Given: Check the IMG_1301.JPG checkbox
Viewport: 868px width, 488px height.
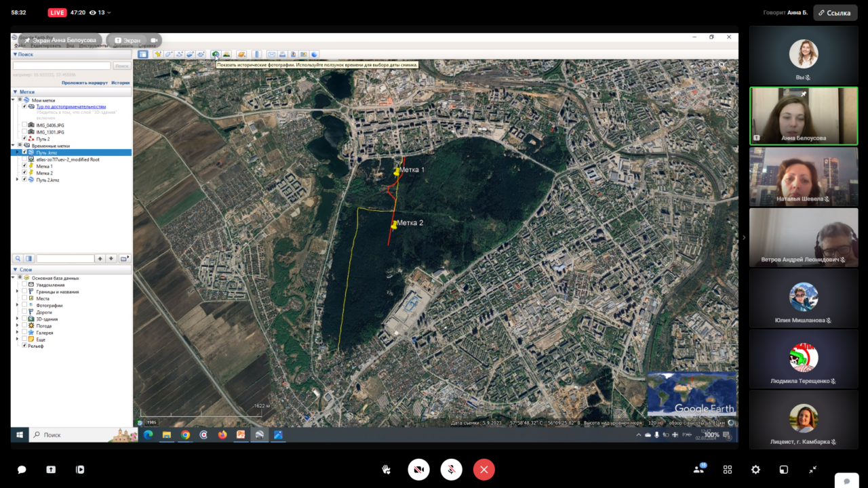Looking at the screenshot, I should pos(24,132).
